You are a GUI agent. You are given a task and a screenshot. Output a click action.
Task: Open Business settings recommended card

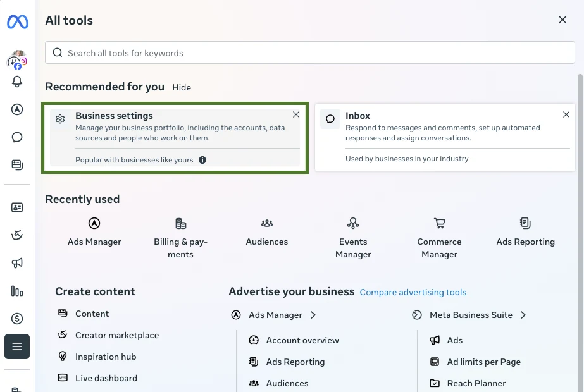click(x=175, y=138)
